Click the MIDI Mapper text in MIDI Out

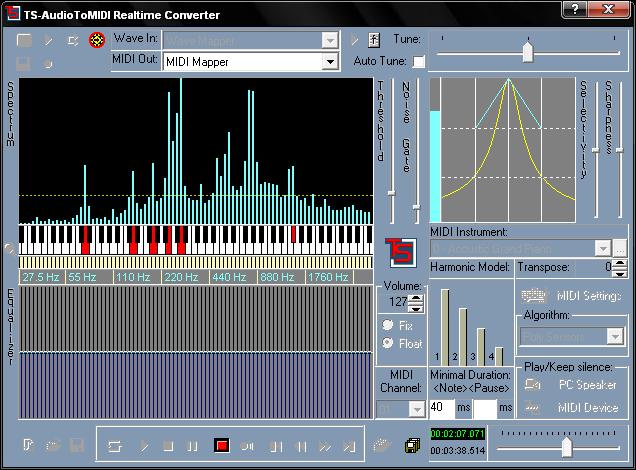tap(197, 62)
